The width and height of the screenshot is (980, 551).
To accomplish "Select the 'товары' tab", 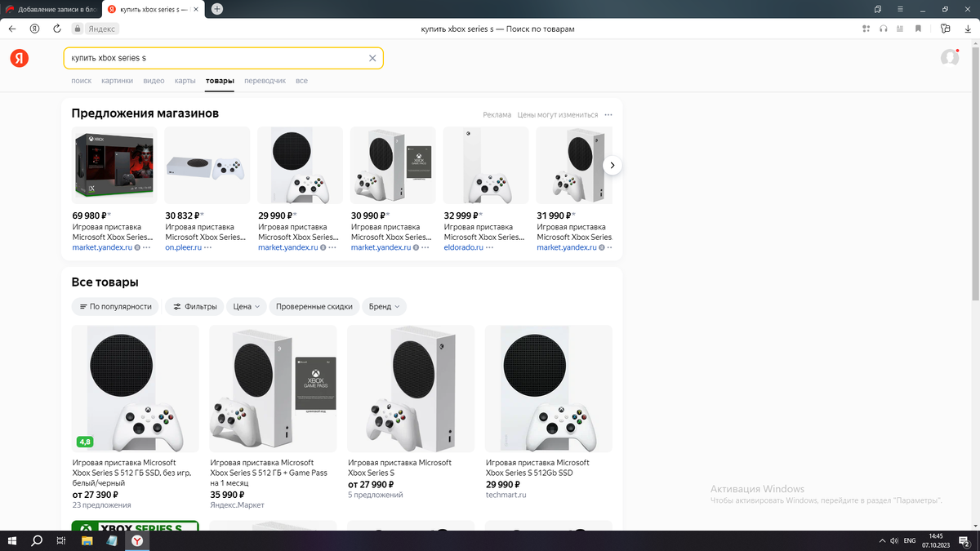I will (220, 81).
